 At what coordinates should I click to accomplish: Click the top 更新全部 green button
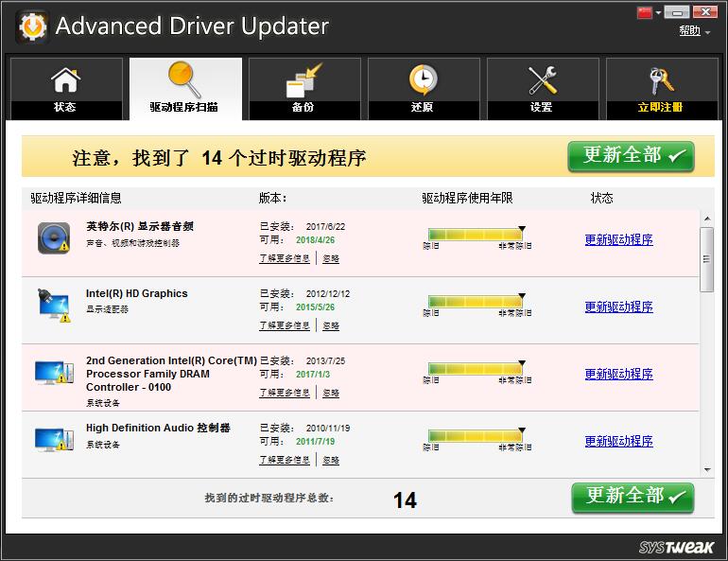pos(631,156)
